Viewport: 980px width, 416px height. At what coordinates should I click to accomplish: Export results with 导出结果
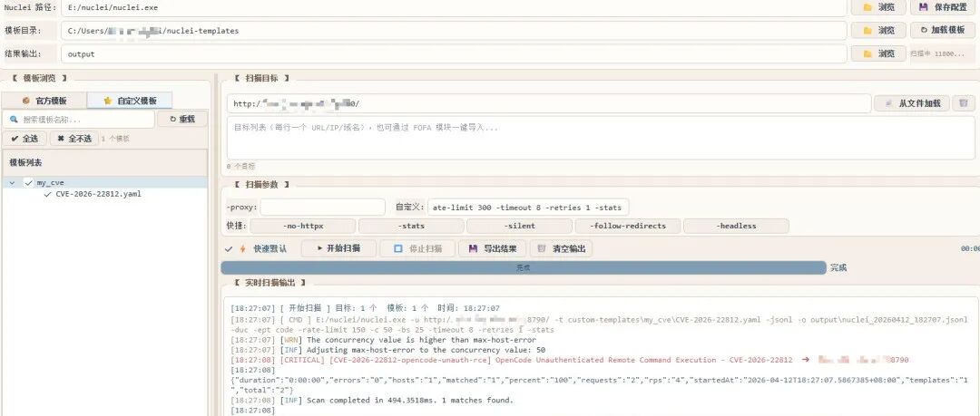tap(493, 248)
